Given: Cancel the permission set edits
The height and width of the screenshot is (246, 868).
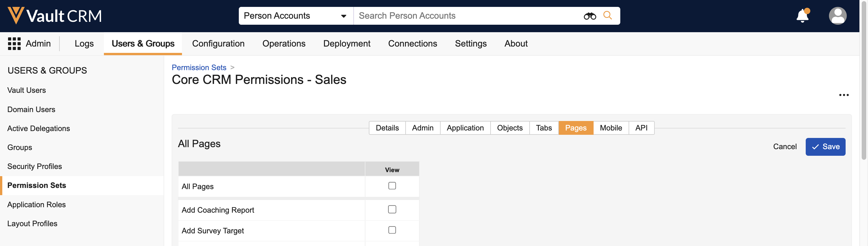Looking at the screenshot, I should [x=784, y=147].
